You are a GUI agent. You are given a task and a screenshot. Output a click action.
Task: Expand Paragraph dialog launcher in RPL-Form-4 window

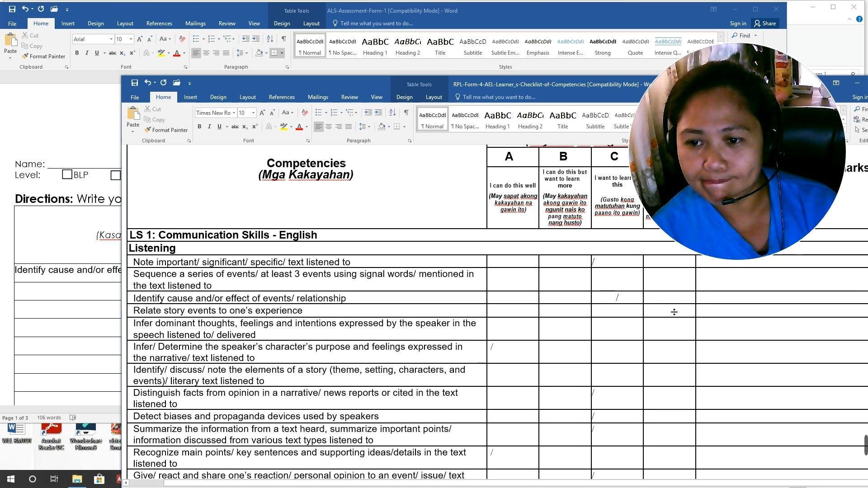[410, 141]
